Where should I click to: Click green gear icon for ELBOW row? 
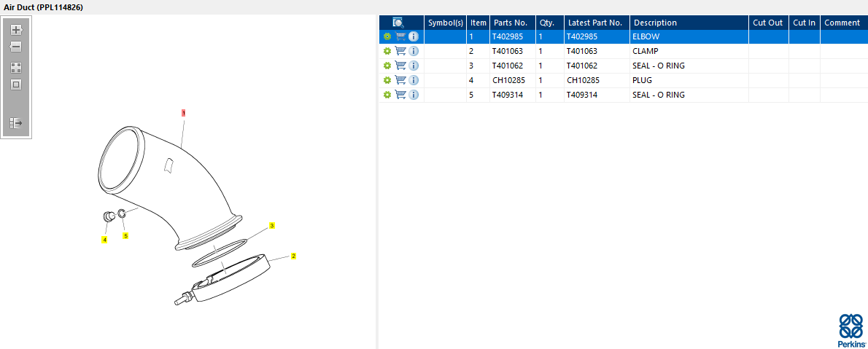tap(387, 36)
